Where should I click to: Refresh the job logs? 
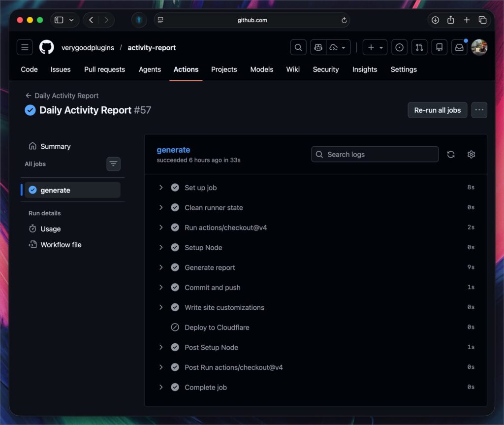coord(451,155)
